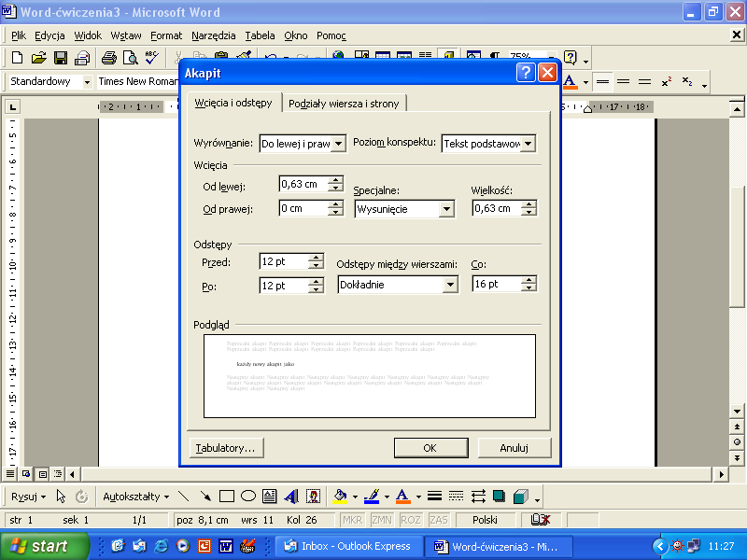Click the Od lewej indent field
Image resolution: width=747 pixels, height=560 pixels.
point(302,184)
